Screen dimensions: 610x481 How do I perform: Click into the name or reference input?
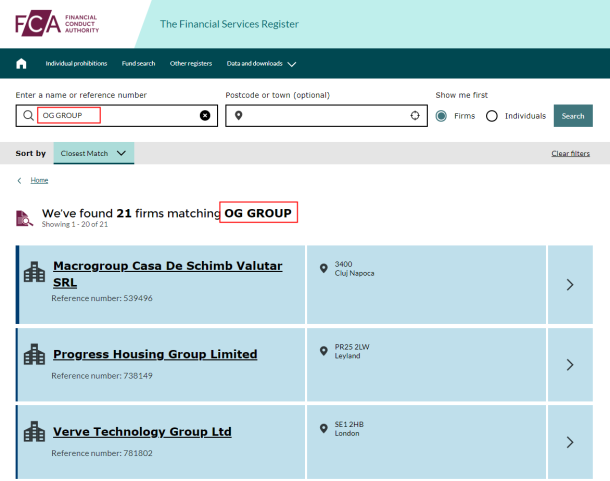click(117, 116)
